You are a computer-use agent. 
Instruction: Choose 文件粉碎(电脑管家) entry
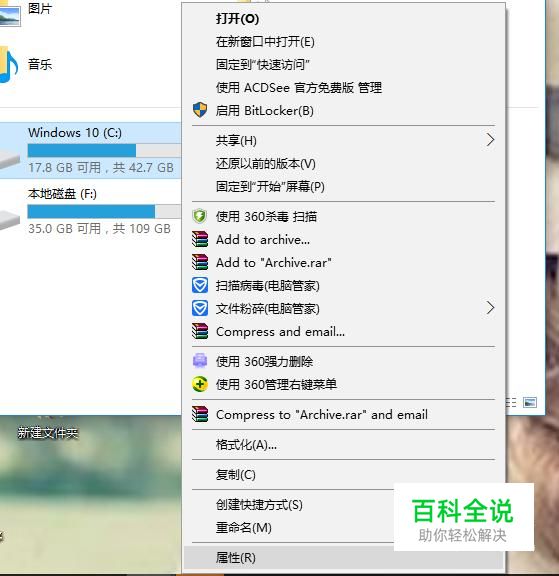(344, 308)
